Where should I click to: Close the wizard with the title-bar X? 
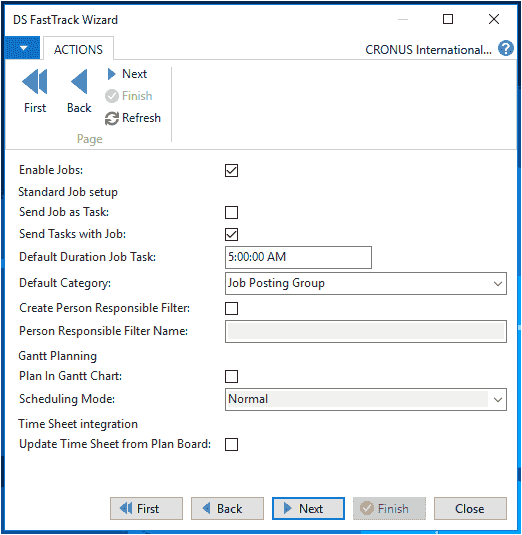[494, 19]
